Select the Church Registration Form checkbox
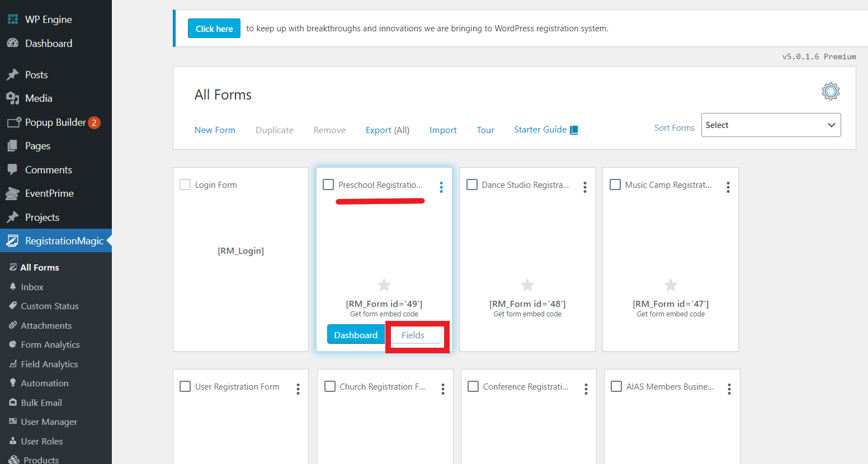 [330, 386]
